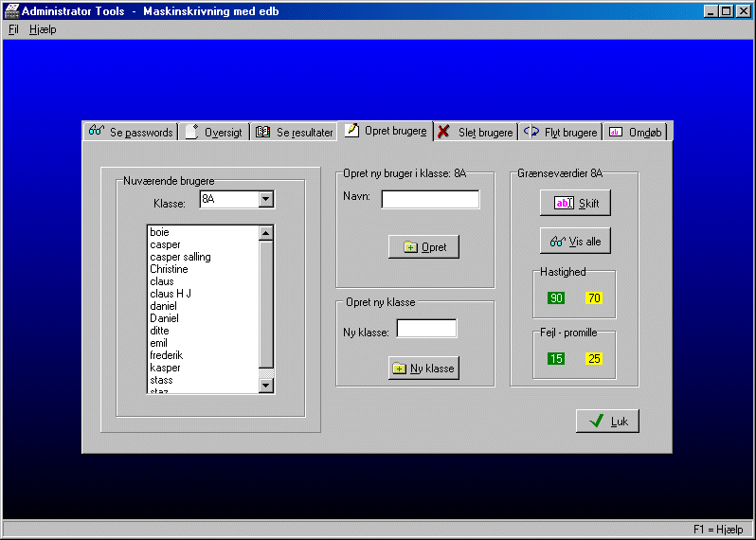The height and width of the screenshot is (540, 756).
Task: Click the application icon in the title bar
Action: click(11, 10)
